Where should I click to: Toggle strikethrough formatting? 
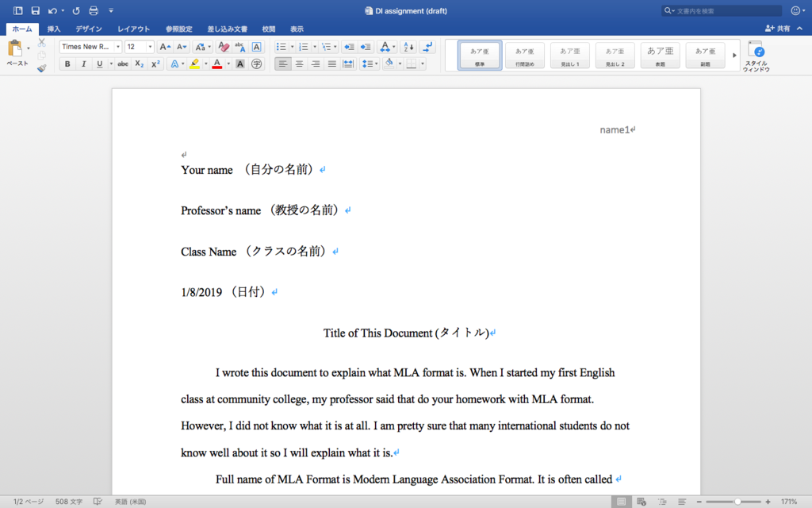pos(123,63)
